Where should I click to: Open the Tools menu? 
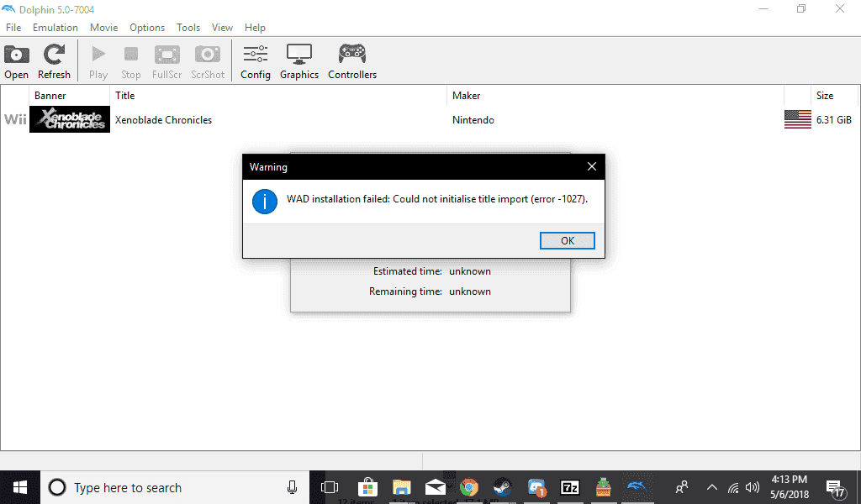(x=188, y=28)
